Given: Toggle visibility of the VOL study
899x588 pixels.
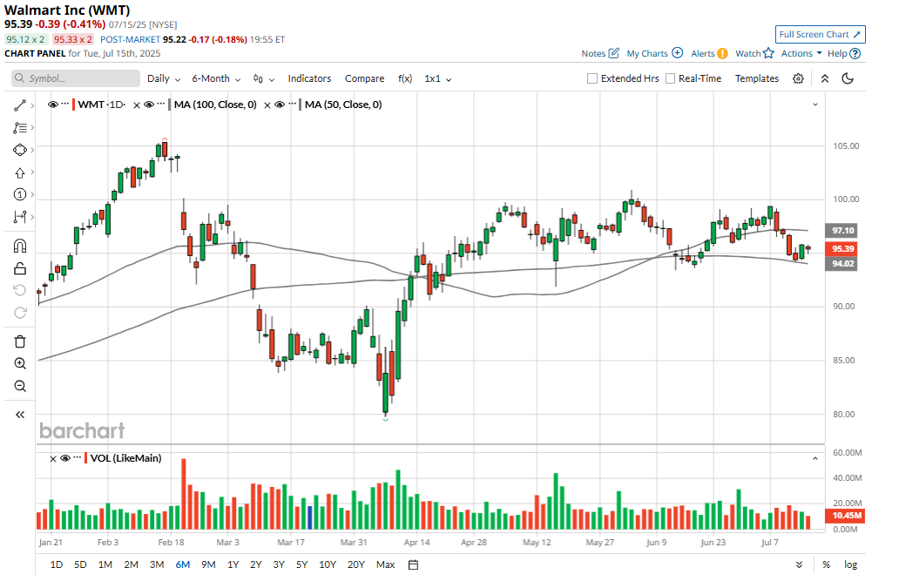Looking at the screenshot, I should pos(65,458).
